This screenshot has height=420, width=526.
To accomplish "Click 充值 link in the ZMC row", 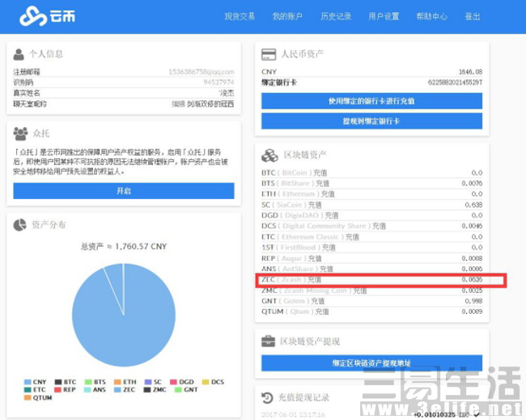I will pos(360,291).
